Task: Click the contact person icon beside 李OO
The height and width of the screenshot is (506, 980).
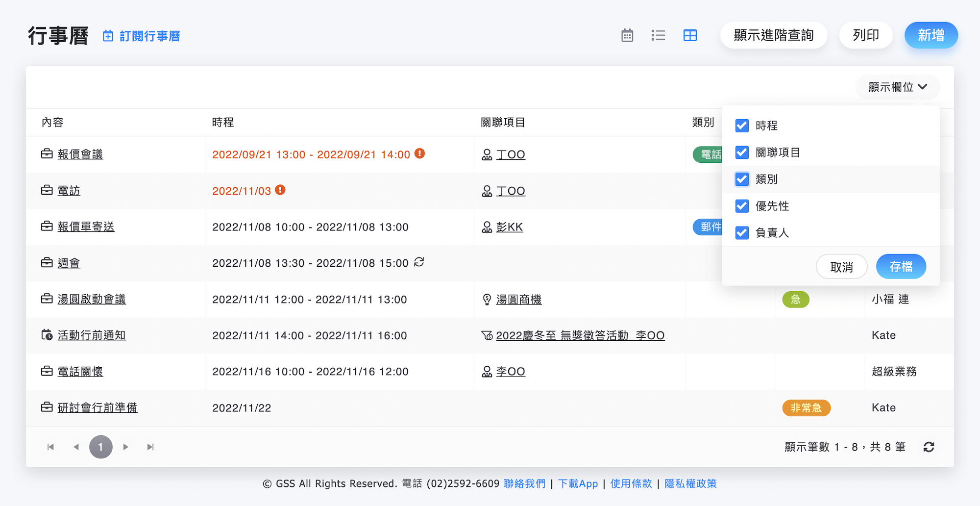Action: (487, 372)
